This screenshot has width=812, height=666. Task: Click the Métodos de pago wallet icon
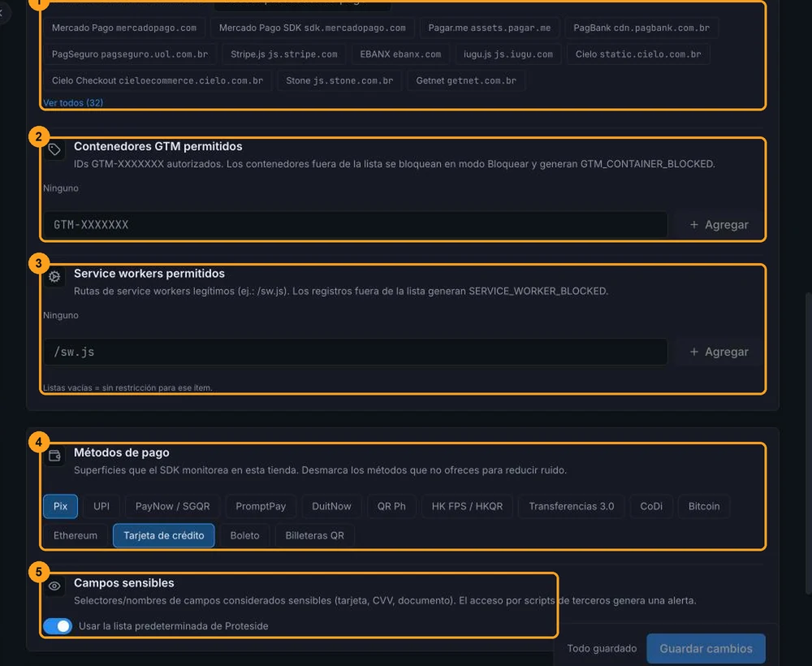pos(54,456)
